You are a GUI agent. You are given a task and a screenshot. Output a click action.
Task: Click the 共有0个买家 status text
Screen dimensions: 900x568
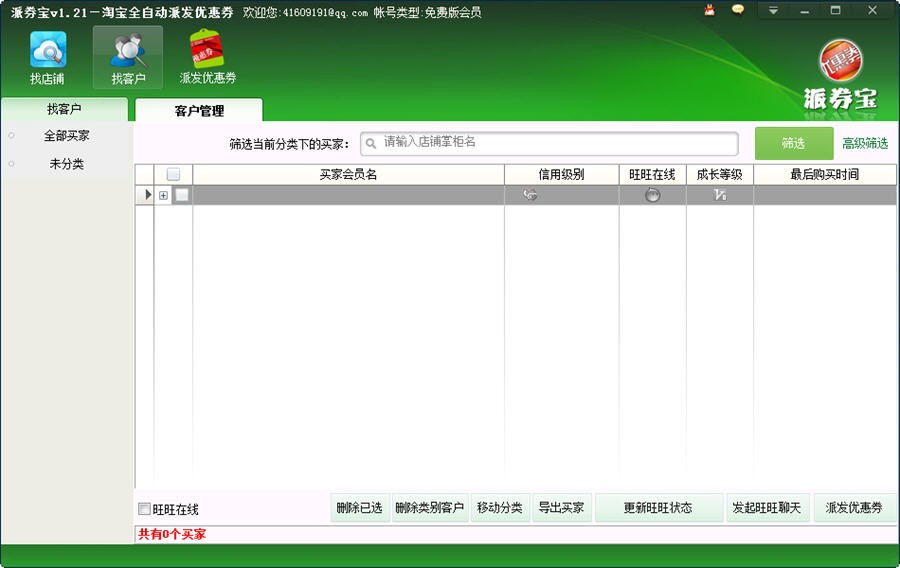[172, 535]
